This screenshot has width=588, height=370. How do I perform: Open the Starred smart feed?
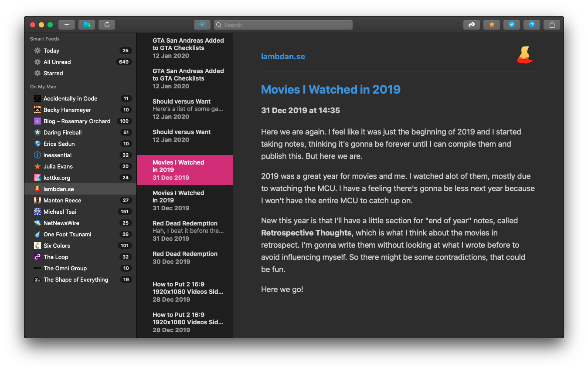click(81, 73)
